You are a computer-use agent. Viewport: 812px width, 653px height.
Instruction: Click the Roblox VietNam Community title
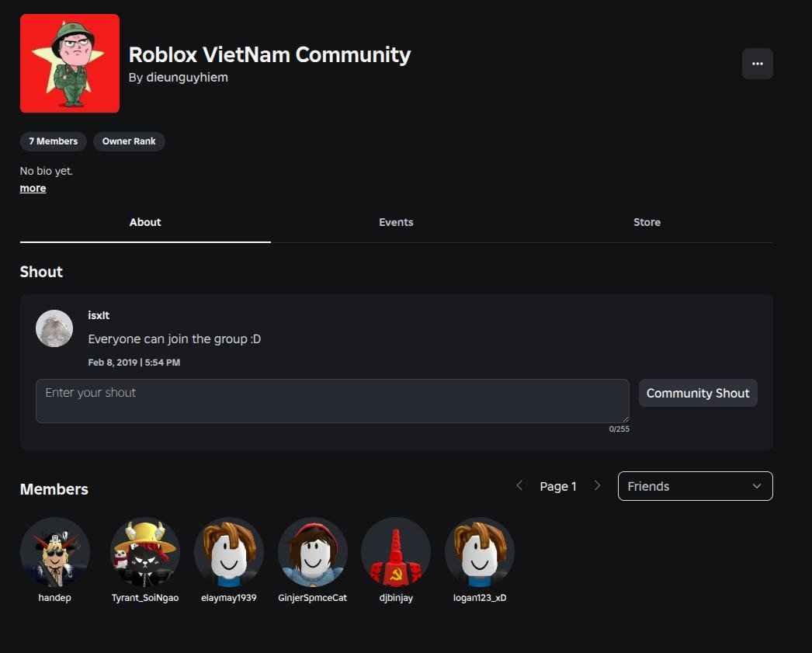pos(269,54)
